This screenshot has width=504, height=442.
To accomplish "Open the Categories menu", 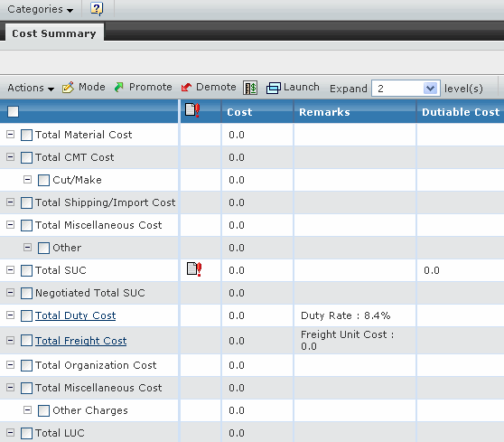I will (40, 9).
